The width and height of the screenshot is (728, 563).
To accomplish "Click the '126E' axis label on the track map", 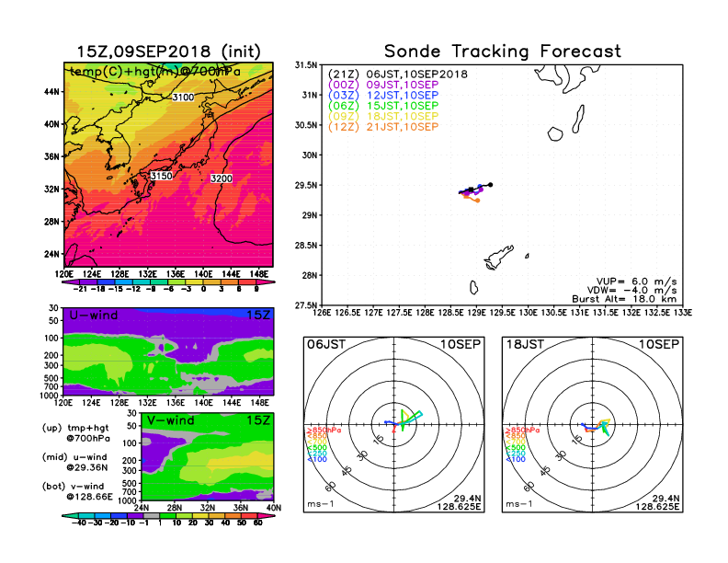I will click(x=323, y=313).
